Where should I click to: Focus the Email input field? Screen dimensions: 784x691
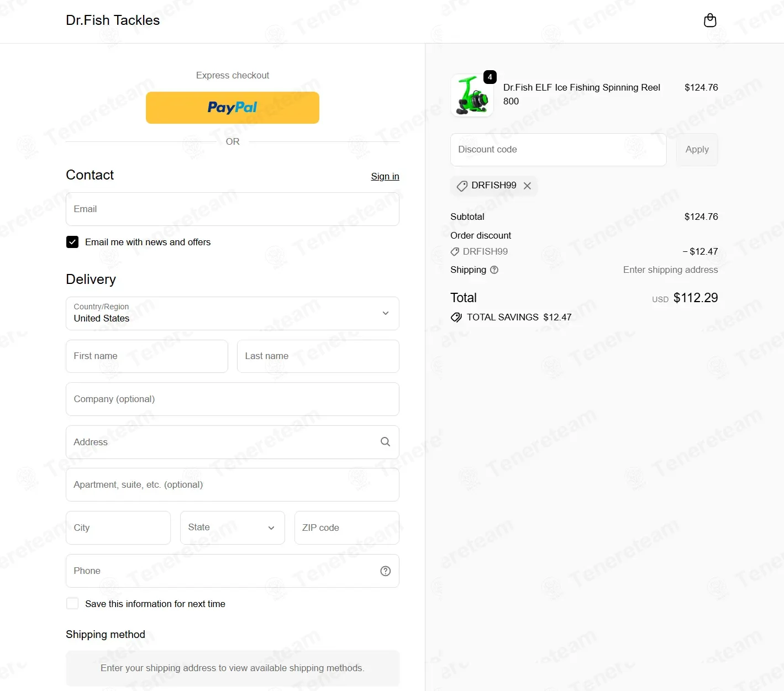click(x=232, y=209)
